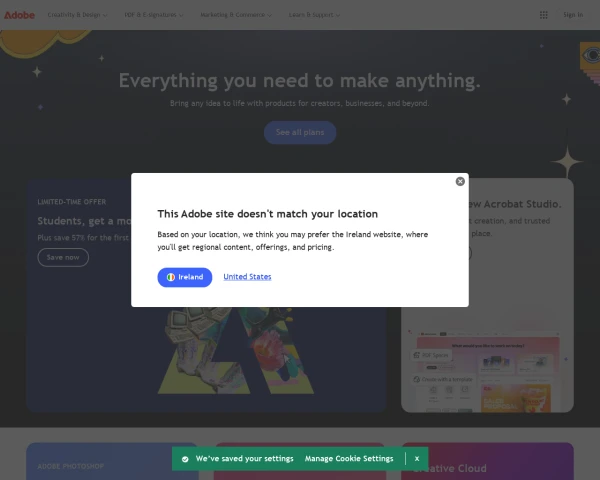Click the Adobe logo in the header
Image resolution: width=600 pixels, height=480 pixels.
(19, 15)
